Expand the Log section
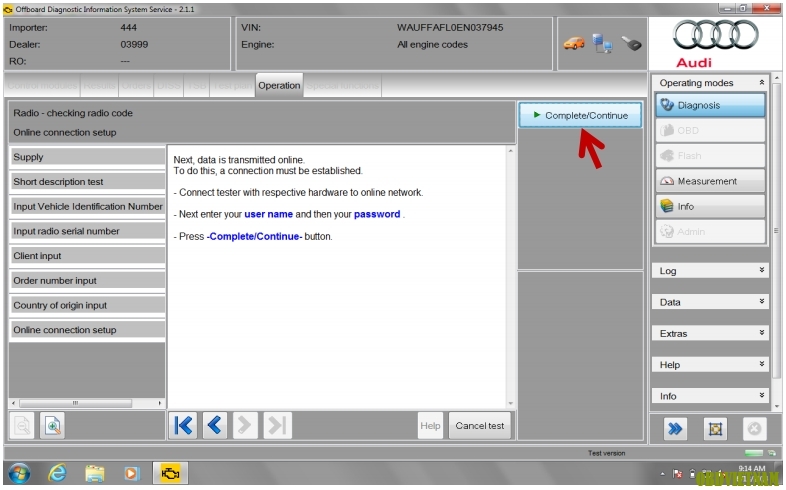786x490 pixels. click(710, 271)
